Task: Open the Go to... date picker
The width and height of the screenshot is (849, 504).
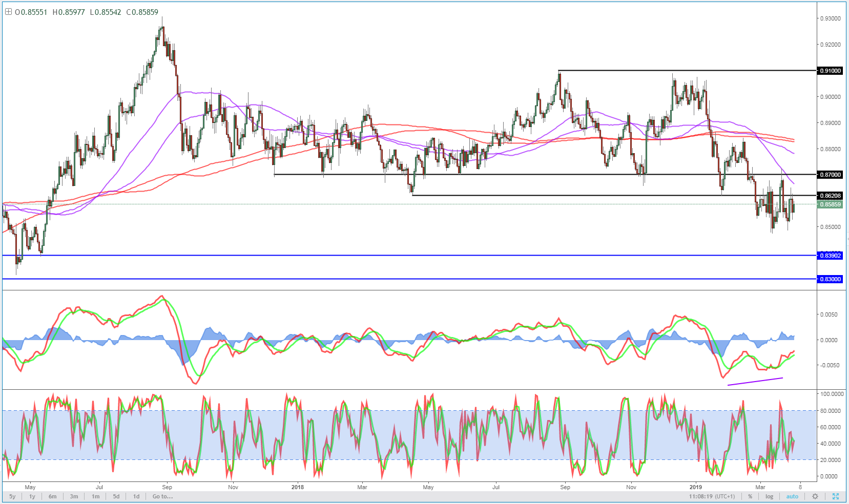Action: point(162,496)
